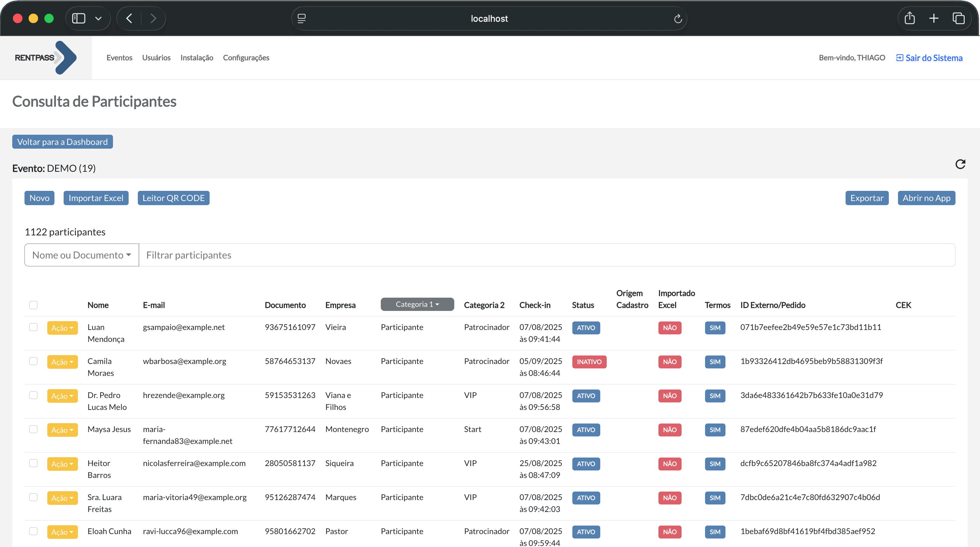
Task: Check the row checkbox for Luan Mendonça
Action: click(33, 327)
